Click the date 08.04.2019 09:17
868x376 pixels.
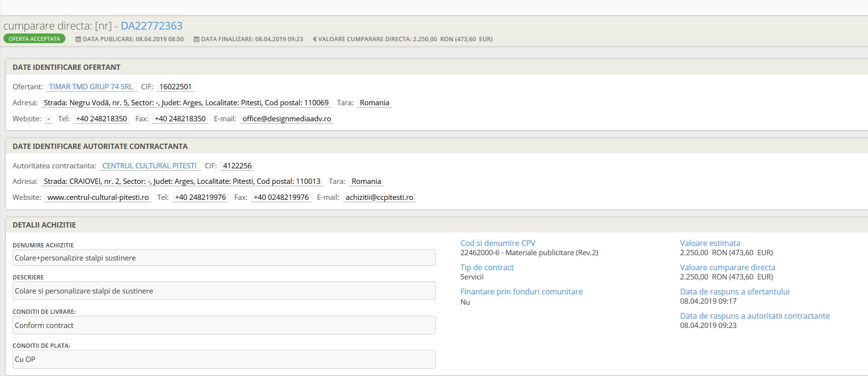[708, 301]
